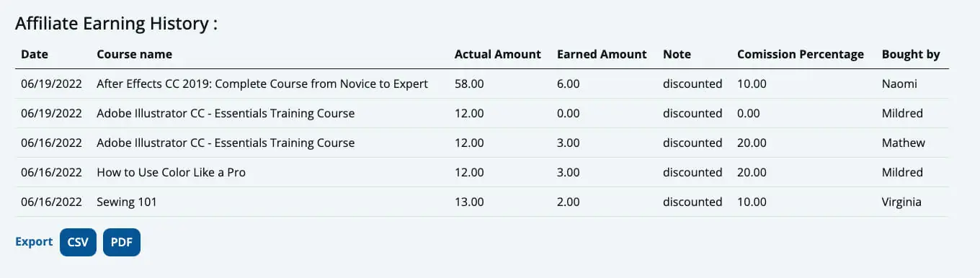Select the Course name column header

[134, 54]
